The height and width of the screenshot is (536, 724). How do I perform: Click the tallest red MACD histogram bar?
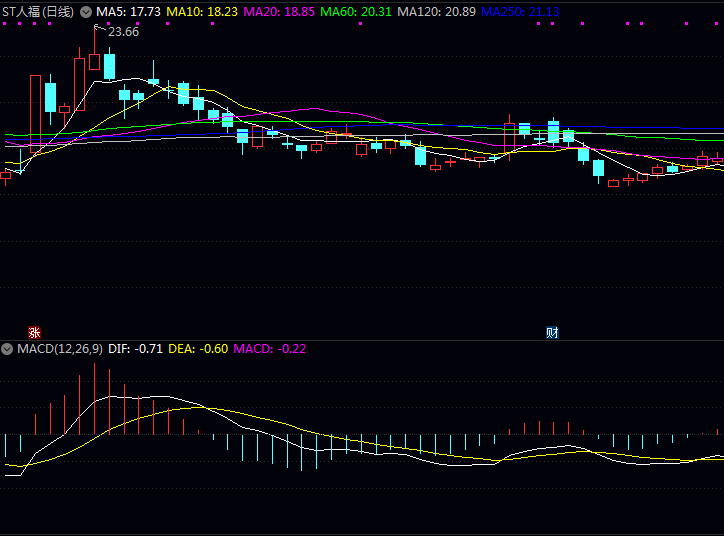point(94,398)
